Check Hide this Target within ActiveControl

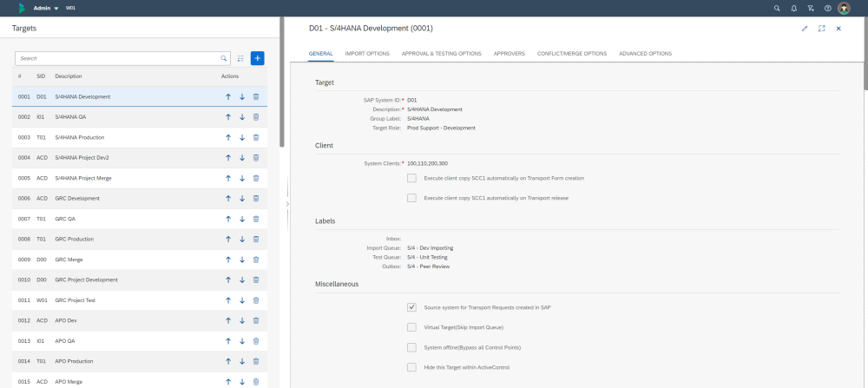(411, 367)
